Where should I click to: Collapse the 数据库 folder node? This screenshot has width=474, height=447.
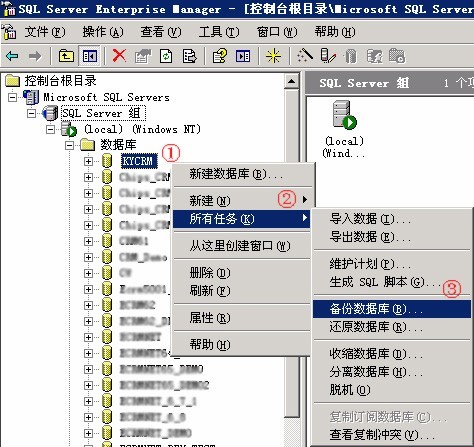[x=69, y=145]
